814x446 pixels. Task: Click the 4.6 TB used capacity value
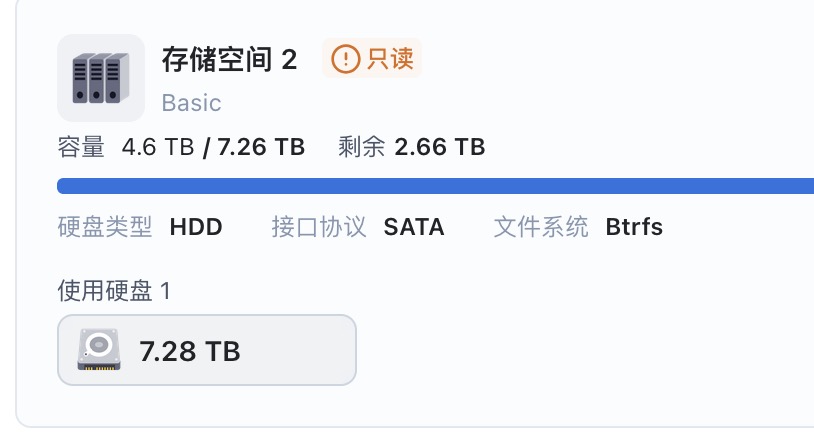(157, 147)
